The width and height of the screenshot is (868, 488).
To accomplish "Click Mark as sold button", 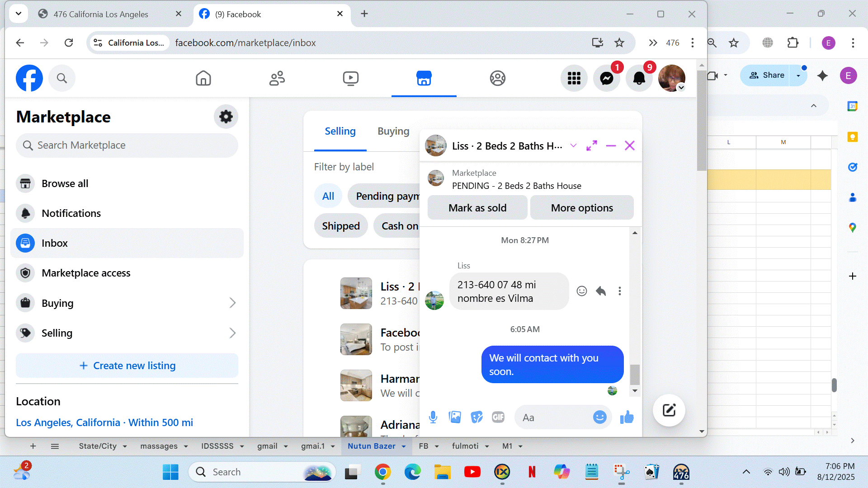I will click(477, 208).
